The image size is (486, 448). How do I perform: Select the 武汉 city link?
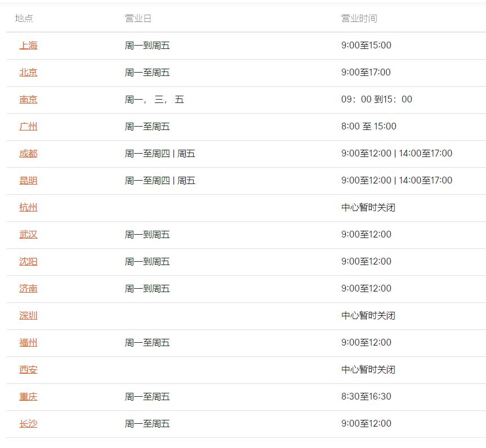28,235
